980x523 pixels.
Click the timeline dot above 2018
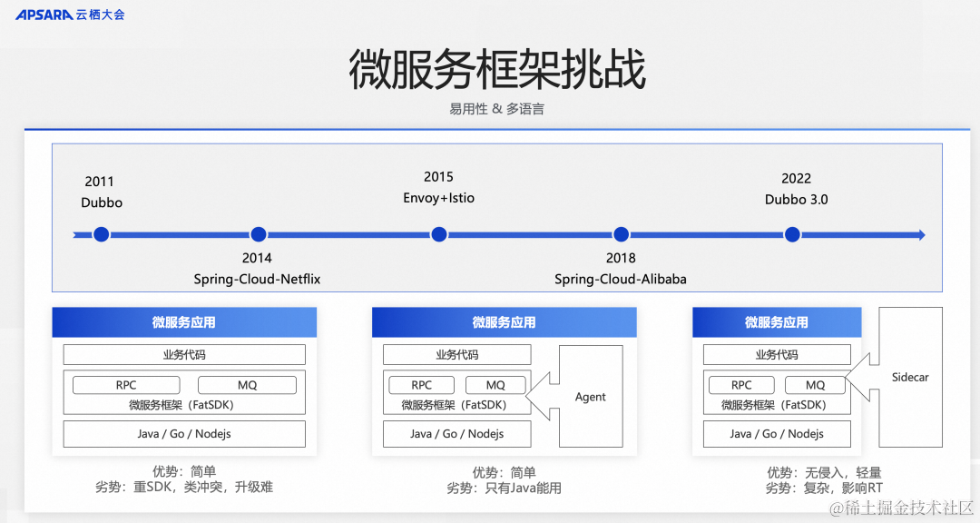pos(621,234)
